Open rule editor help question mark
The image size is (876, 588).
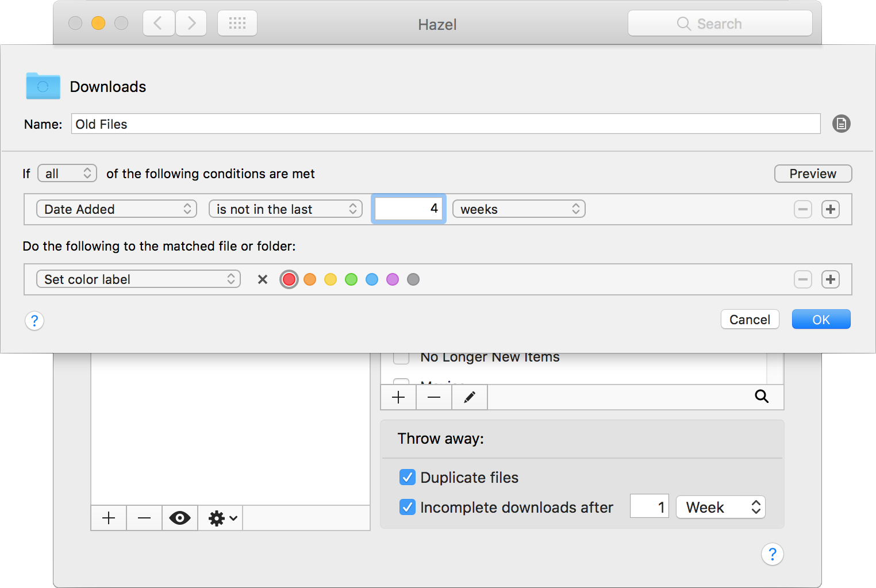(34, 320)
